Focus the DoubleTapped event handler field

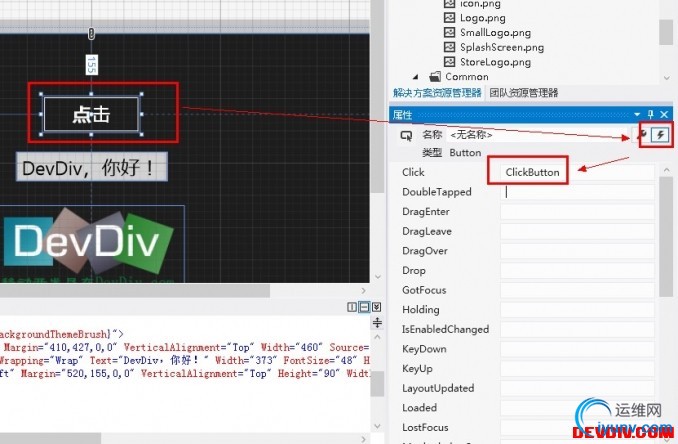[x=577, y=192]
